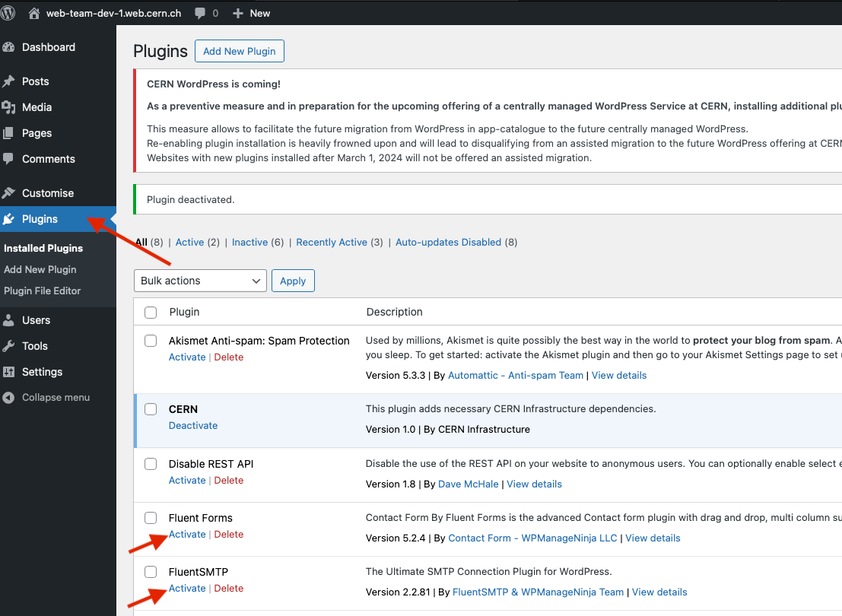Open the WordPress logo menu

point(8,13)
